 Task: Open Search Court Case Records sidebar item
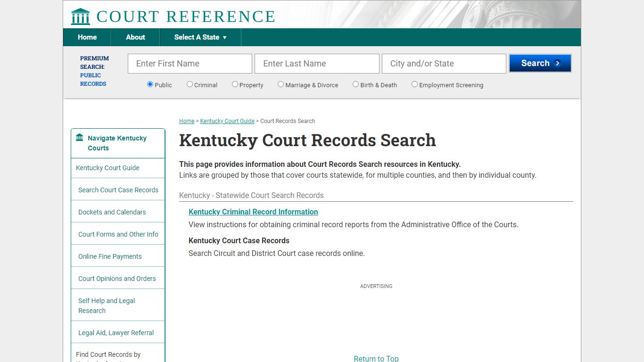(118, 190)
